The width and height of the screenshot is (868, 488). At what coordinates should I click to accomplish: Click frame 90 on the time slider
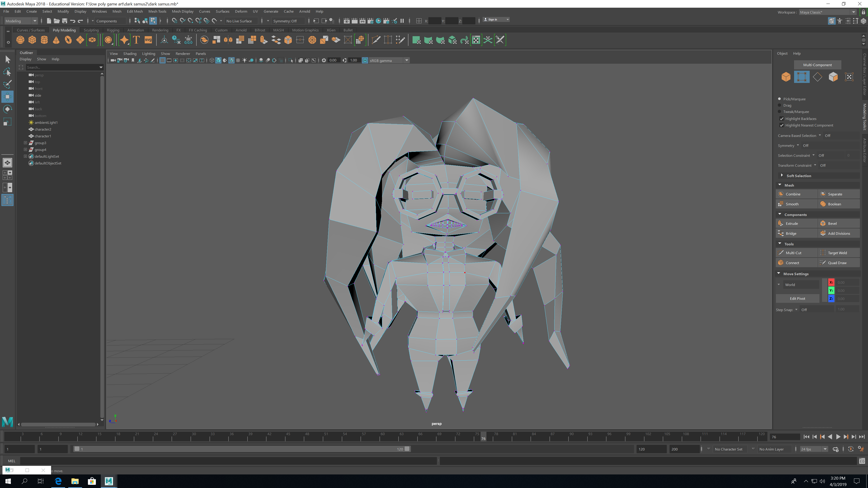[571, 437]
